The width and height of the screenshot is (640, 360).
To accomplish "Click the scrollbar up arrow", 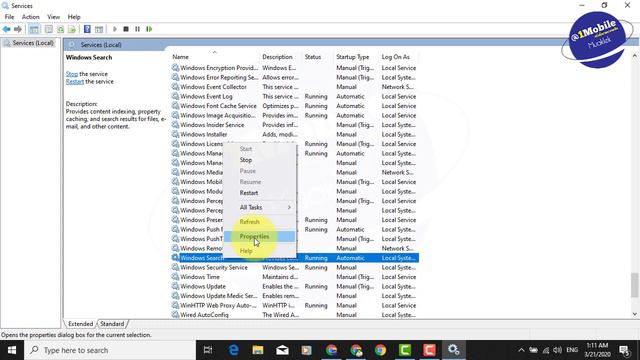I will click(634, 55).
